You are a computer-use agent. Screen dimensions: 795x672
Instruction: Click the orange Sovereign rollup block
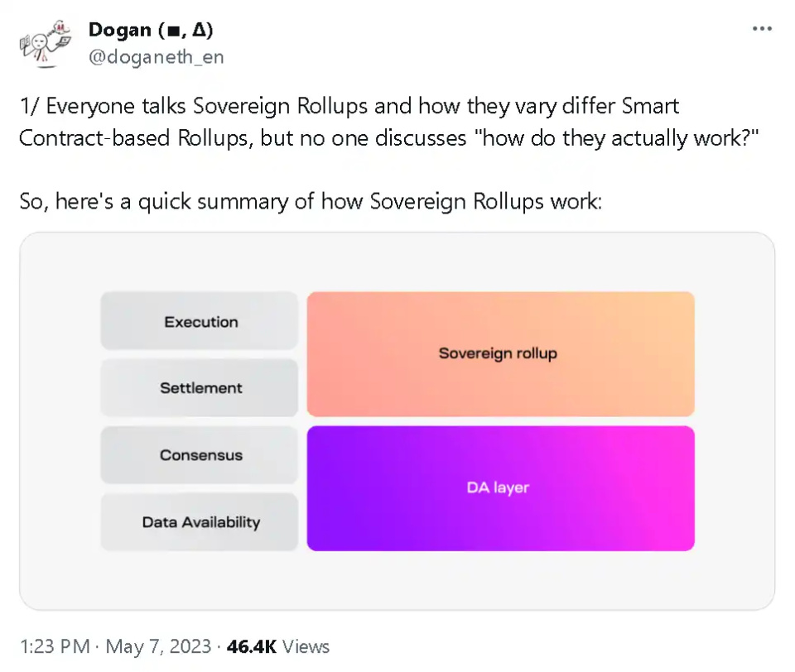coord(500,353)
